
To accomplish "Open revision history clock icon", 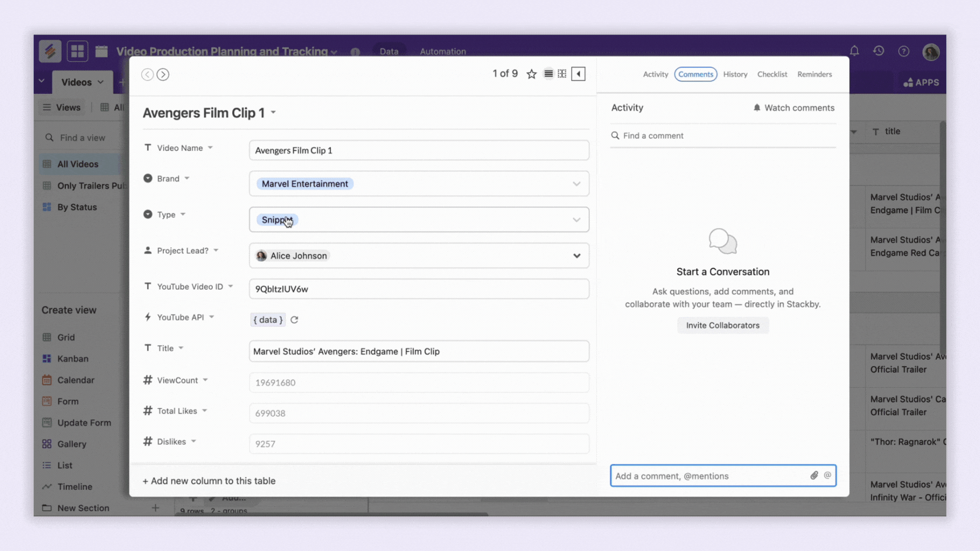I will tap(878, 51).
